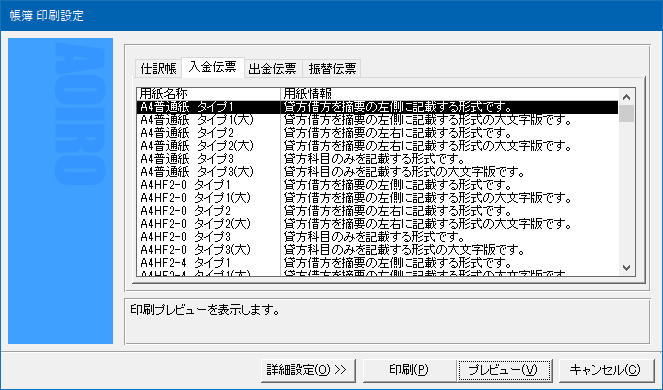Select row A4普通紙 タイプ3(大)
The image size is (663, 390).
(377, 172)
